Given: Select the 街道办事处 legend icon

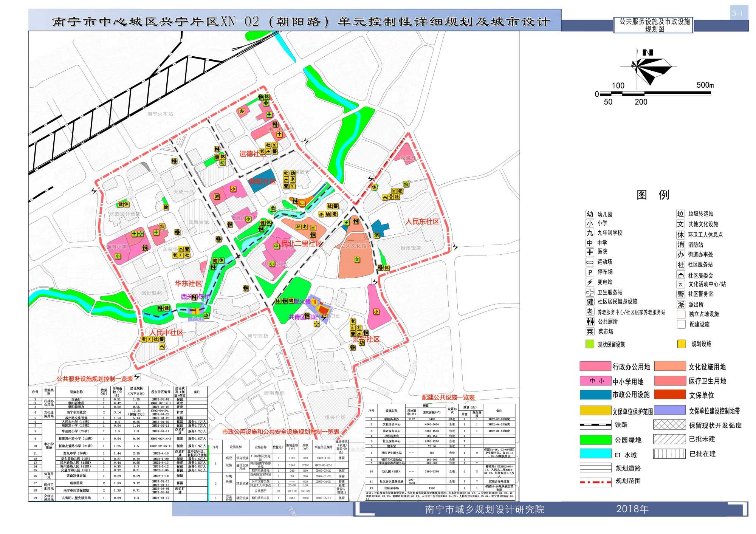Looking at the screenshot, I should 680,255.
